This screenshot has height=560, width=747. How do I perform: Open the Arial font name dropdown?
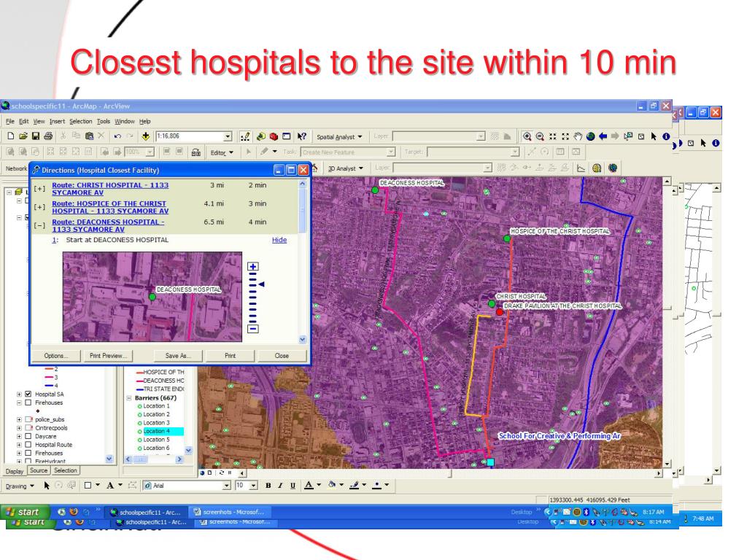(x=227, y=486)
